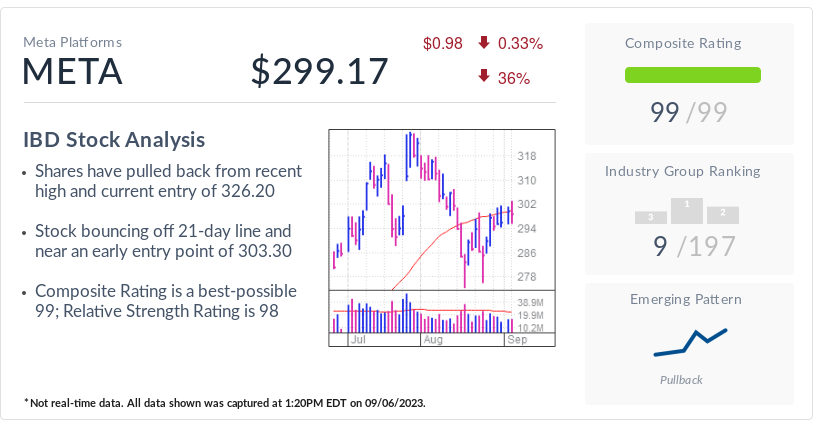Screen dimensions: 816x430
Task: Open the META stock price chart
Action: pyautogui.click(x=441, y=238)
